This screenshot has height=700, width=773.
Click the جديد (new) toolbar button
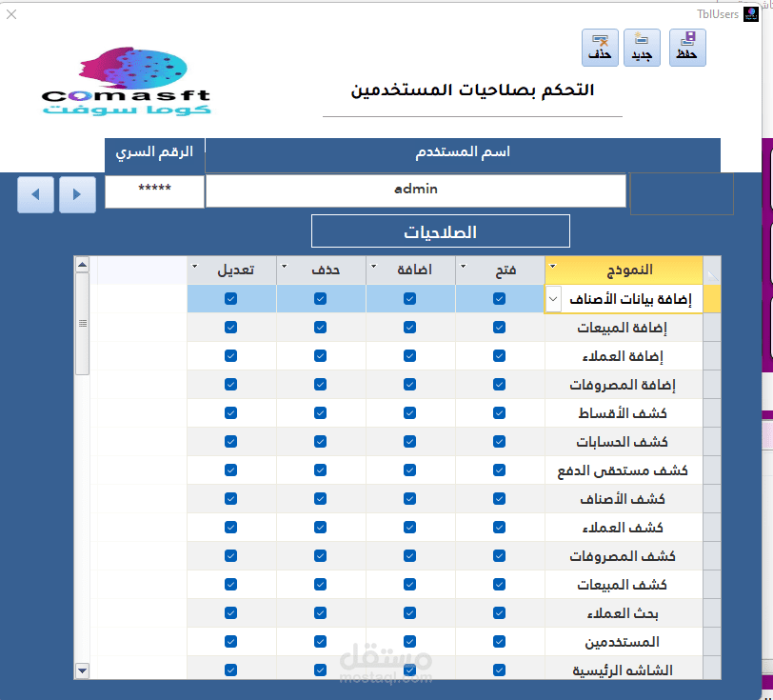tap(642, 48)
